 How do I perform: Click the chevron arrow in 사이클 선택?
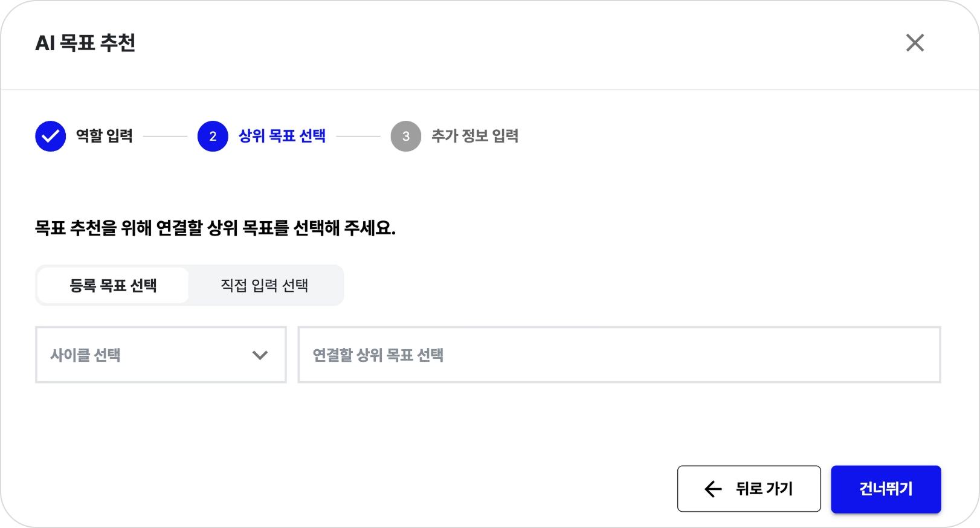coord(260,355)
